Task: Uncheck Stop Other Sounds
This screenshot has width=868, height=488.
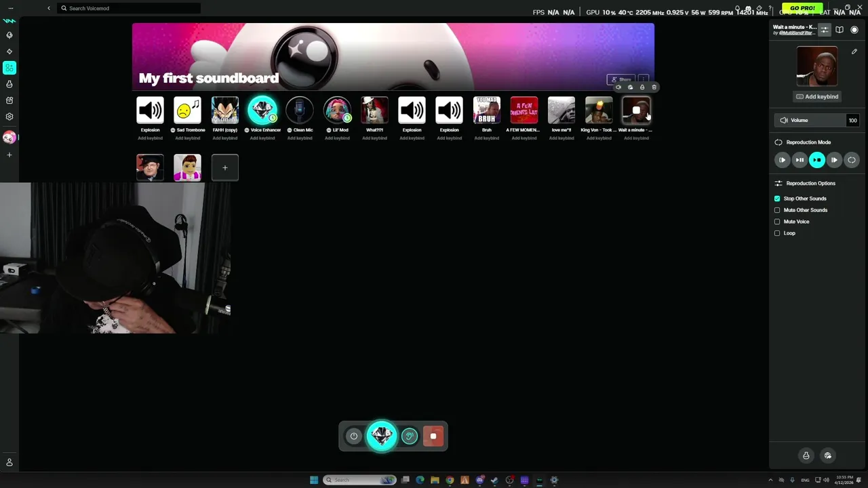Action: click(x=777, y=199)
